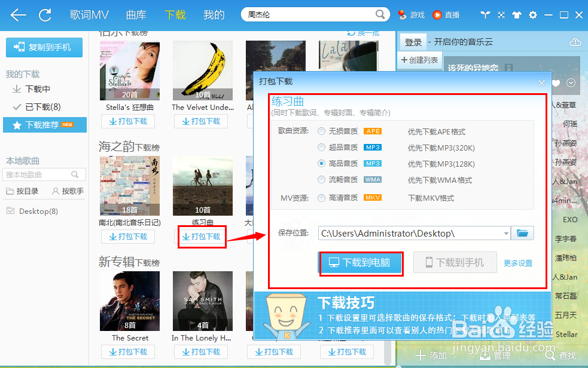Viewport: 588px width, 368px height.
Task: Open the 歌词MV tab
Action: pos(89,15)
